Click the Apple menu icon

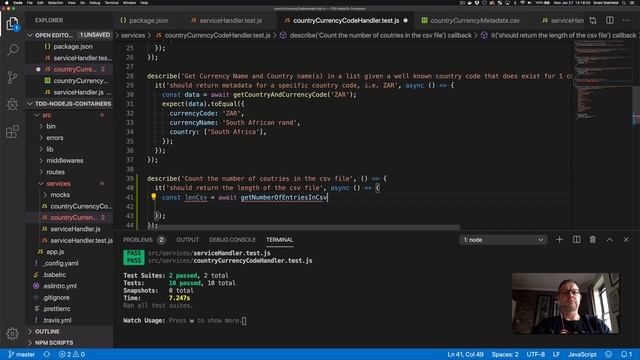click(x=6, y=2)
